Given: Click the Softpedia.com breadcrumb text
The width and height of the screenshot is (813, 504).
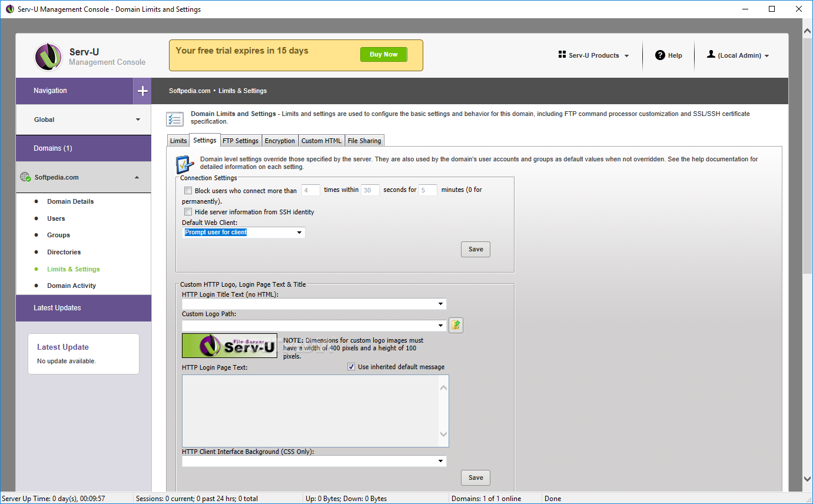Looking at the screenshot, I should pos(190,91).
